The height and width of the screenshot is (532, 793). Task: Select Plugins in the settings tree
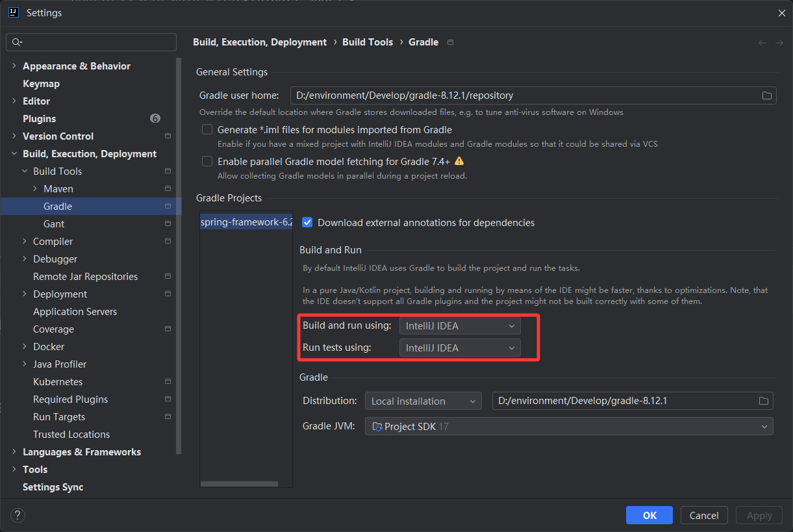39,119
